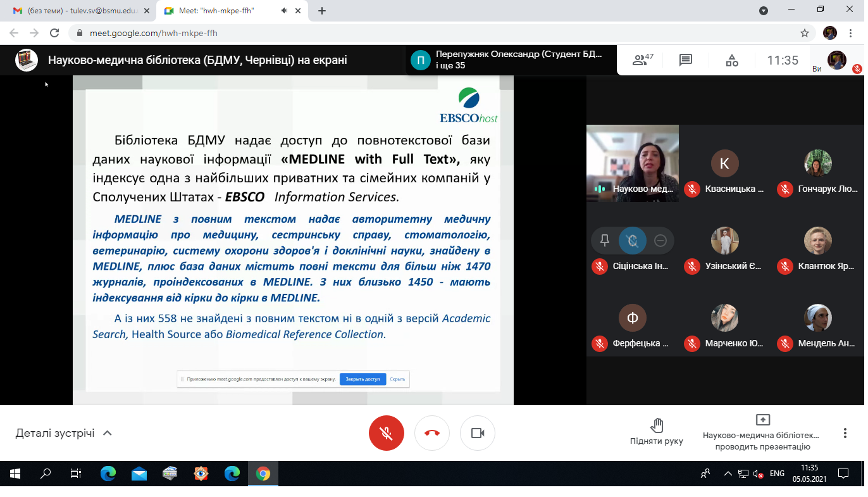868x497 pixels.
Task: Unmute your microphone in the Meet bottom bar
Action: (387, 433)
